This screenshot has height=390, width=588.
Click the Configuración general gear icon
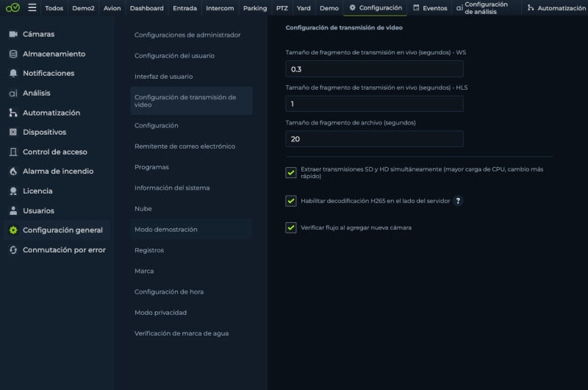tap(13, 230)
